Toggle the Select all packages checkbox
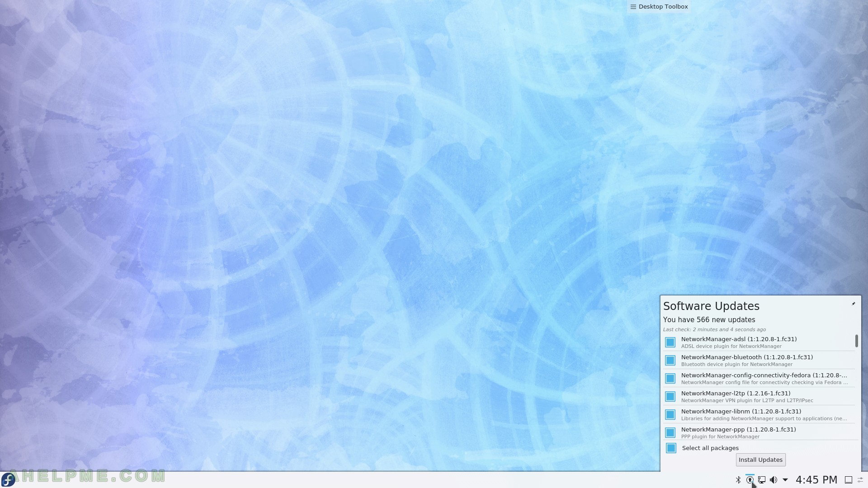The image size is (868, 488). pyautogui.click(x=671, y=448)
